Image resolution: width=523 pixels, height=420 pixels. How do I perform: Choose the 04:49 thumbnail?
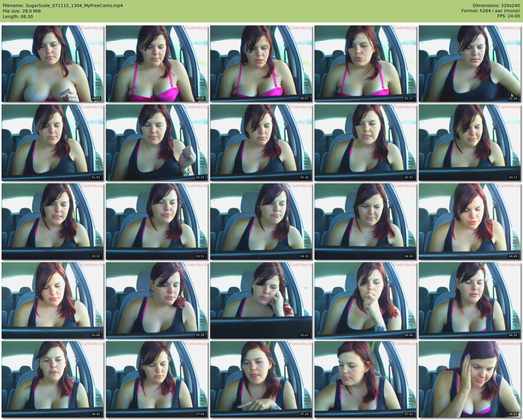point(470,221)
